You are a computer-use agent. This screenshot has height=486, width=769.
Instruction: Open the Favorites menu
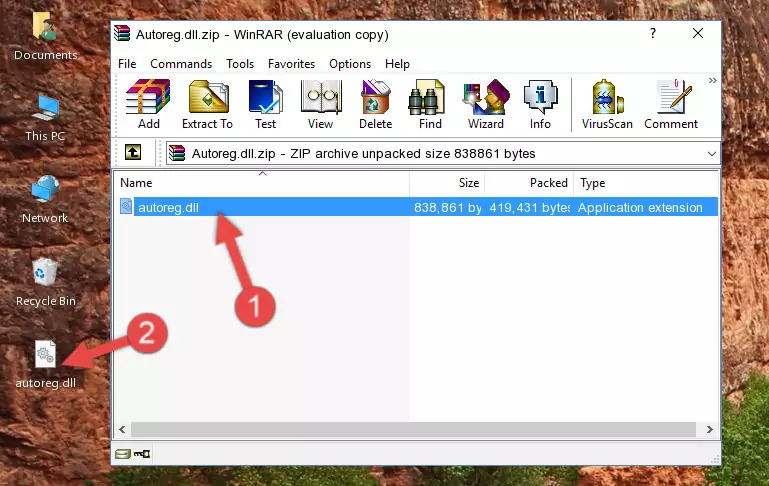291,64
